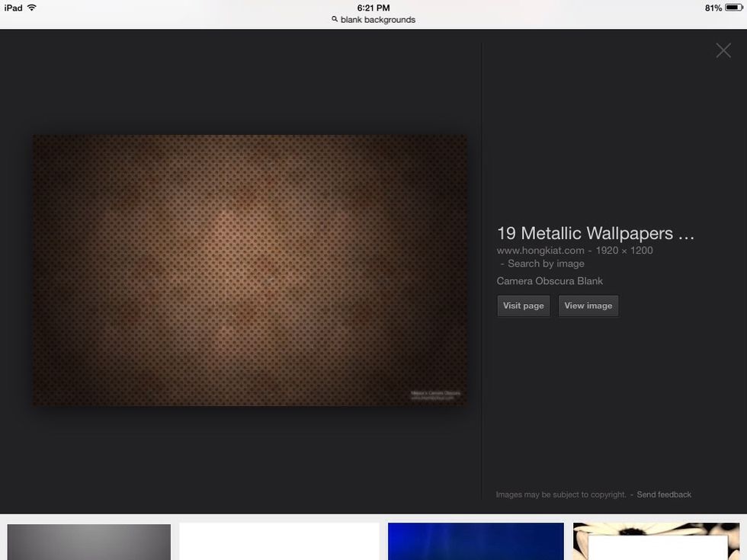Image resolution: width=747 pixels, height=560 pixels.
Task: Tap the magnifier icon in address bar
Action: pos(335,20)
